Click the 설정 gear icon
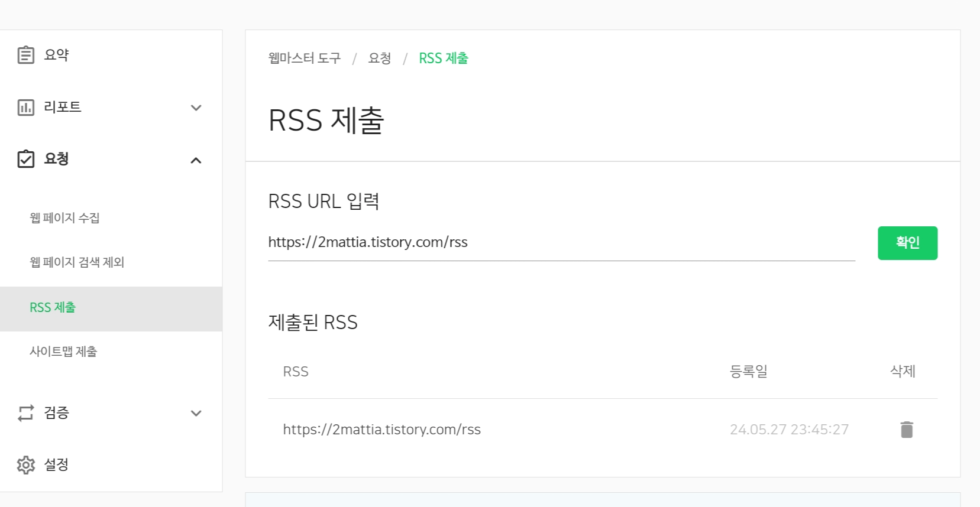Image resolution: width=980 pixels, height=507 pixels. pyautogui.click(x=25, y=465)
